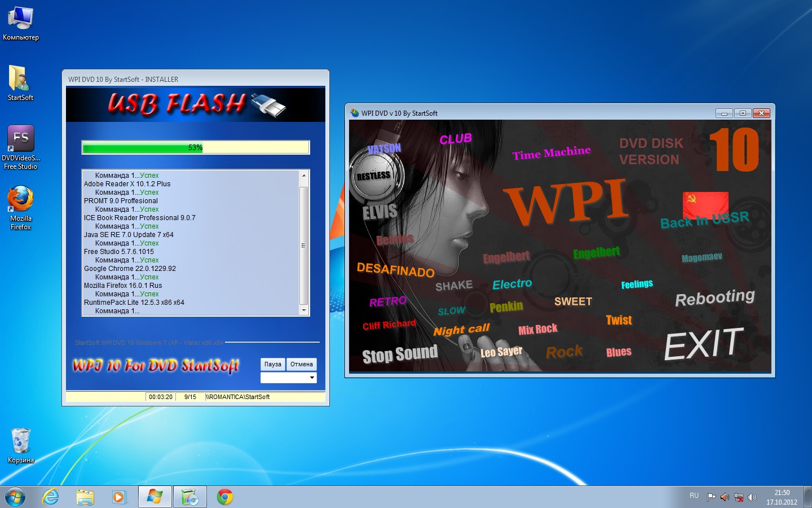Click the Stop Sound option

pos(399,354)
